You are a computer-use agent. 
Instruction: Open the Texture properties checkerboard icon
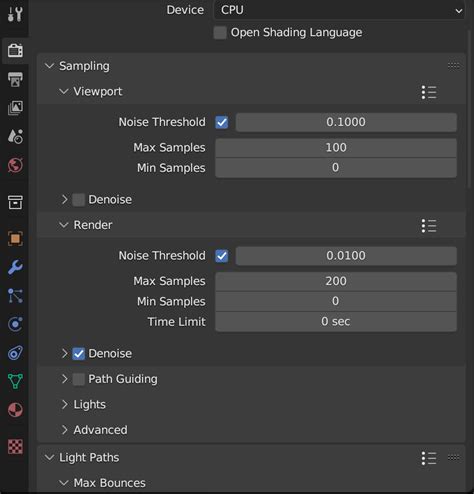point(15,446)
